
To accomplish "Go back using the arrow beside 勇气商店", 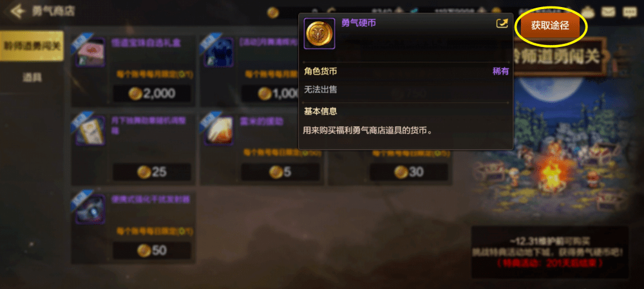I will pos(17,11).
